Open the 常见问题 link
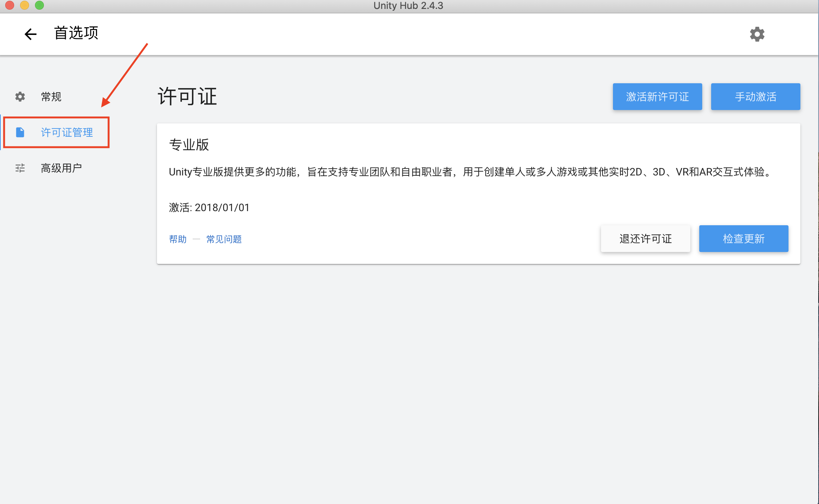 tap(224, 239)
